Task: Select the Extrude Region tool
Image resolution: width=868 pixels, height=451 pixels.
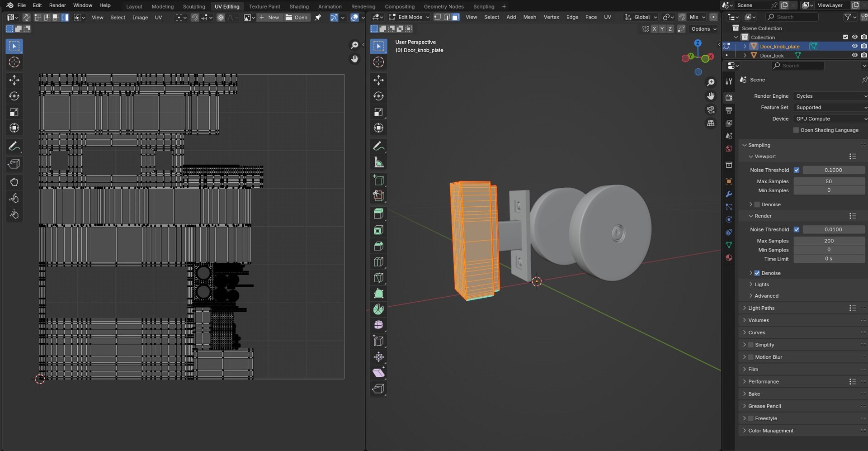Action: (378, 214)
